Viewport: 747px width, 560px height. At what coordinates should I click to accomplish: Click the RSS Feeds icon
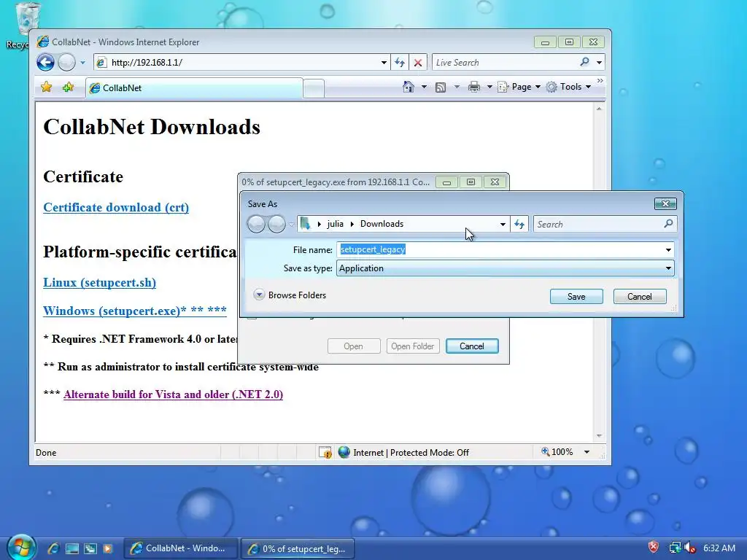click(441, 87)
